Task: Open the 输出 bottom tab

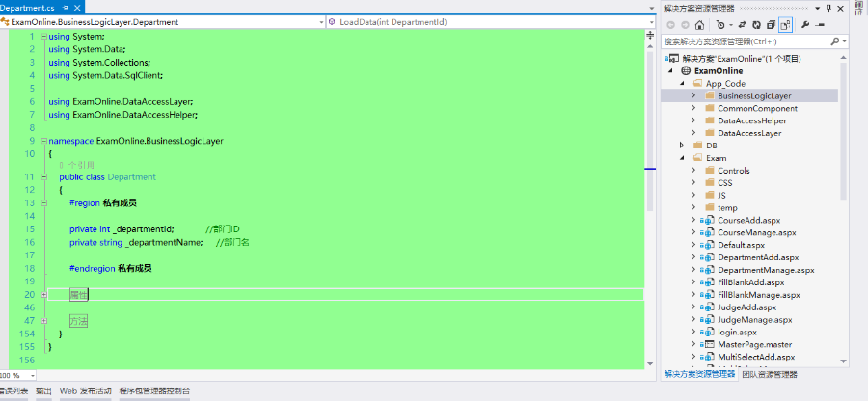Action: click(43, 390)
